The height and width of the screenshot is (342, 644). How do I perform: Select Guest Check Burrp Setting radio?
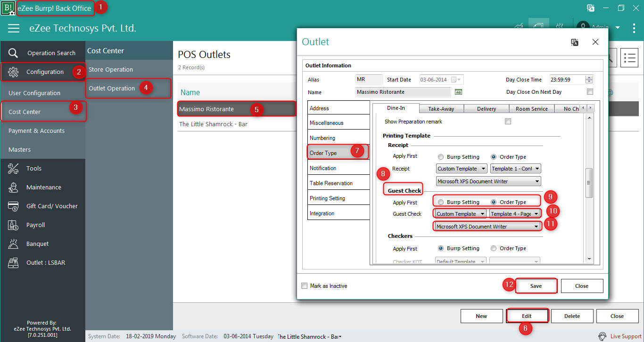pyautogui.click(x=441, y=202)
